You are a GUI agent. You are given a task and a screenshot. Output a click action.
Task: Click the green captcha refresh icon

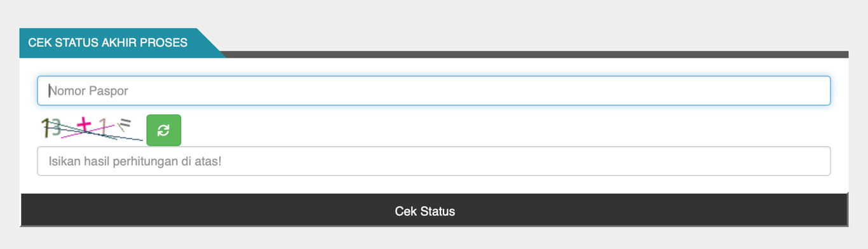pyautogui.click(x=163, y=130)
